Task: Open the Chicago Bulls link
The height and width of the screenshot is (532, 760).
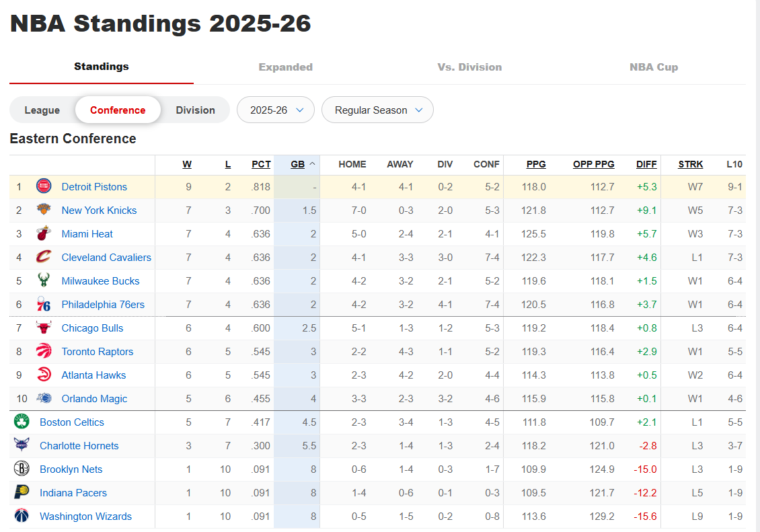Action: pyautogui.click(x=92, y=328)
